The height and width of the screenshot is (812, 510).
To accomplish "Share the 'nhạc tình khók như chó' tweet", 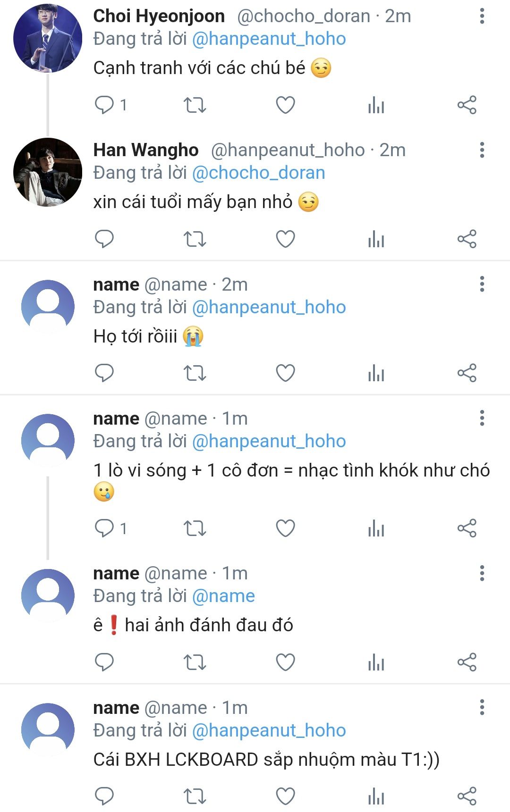I will click(467, 528).
